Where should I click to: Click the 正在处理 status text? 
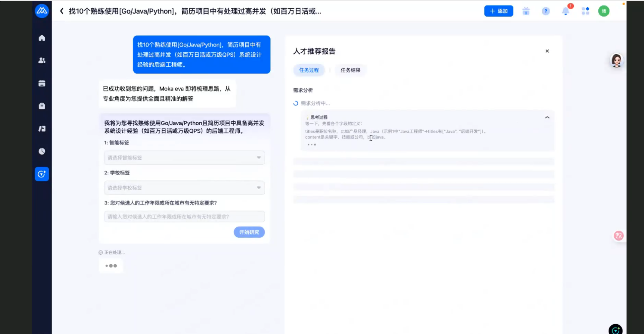tap(114, 252)
